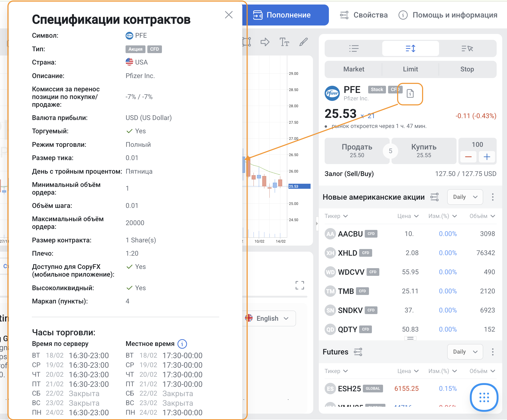Viewport: 507px width, 420px height.
Task: Open the Пополнение deposit button
Action: 285,15
